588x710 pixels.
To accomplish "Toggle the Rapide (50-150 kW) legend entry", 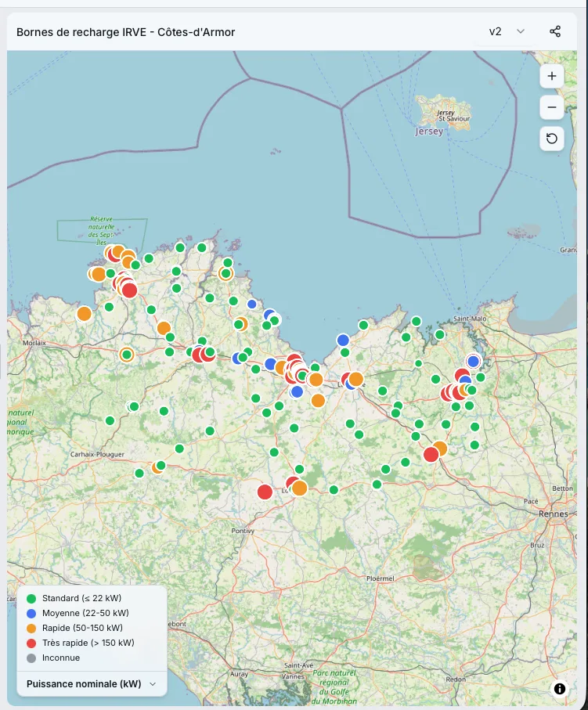I will 74,628.
